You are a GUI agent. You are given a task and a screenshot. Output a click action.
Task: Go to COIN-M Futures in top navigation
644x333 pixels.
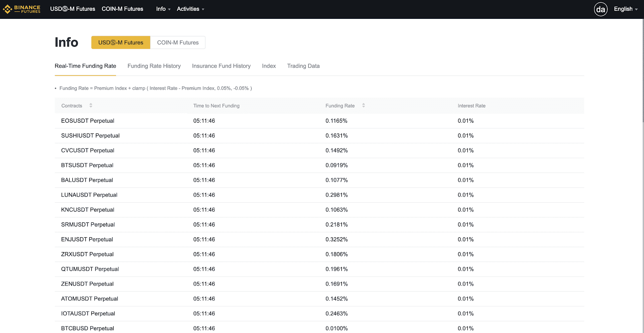[122, 9]
